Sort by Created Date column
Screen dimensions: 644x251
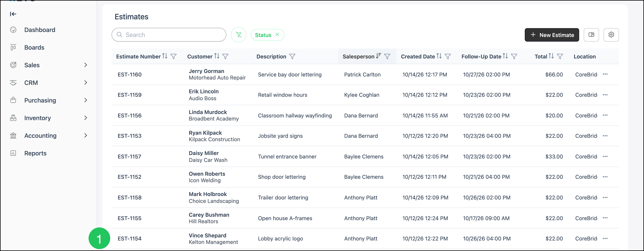439,56
